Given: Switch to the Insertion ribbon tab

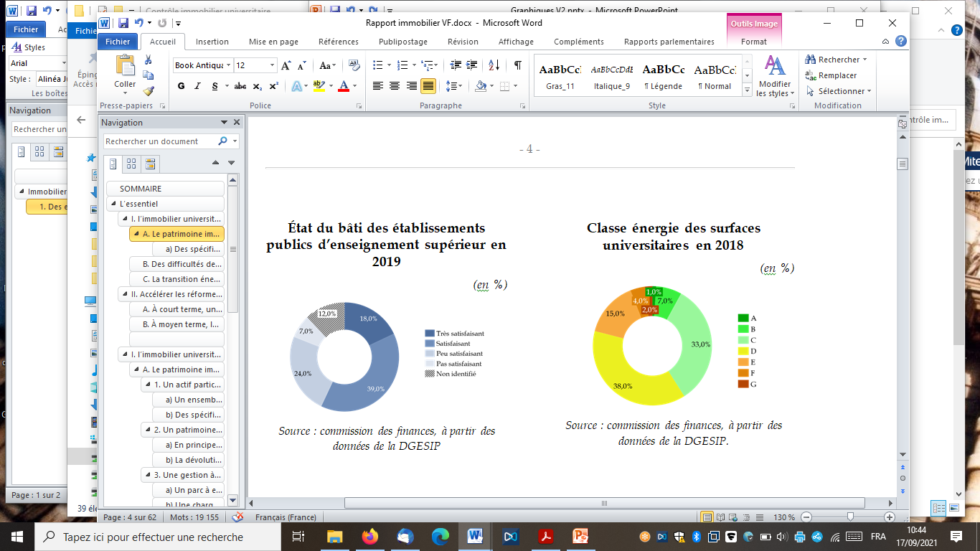Looking at the screenshot, I should click(x=212, y=42).
